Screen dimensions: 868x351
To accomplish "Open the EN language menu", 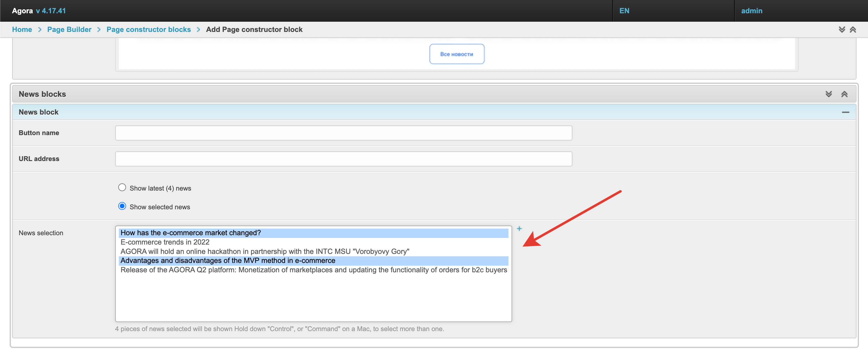I will tap(624, 11).
